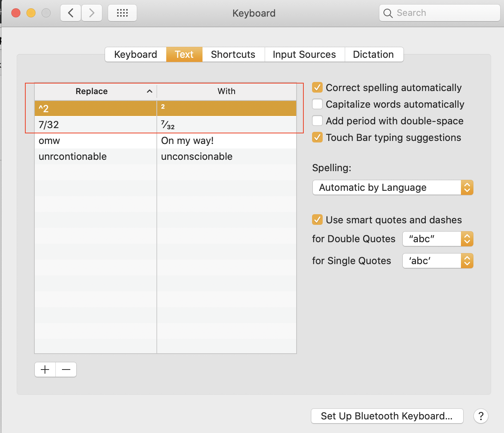The image size is (504, 433).
Task: Click the magnifying glass search icon
Action: click(x=388, y=13)
